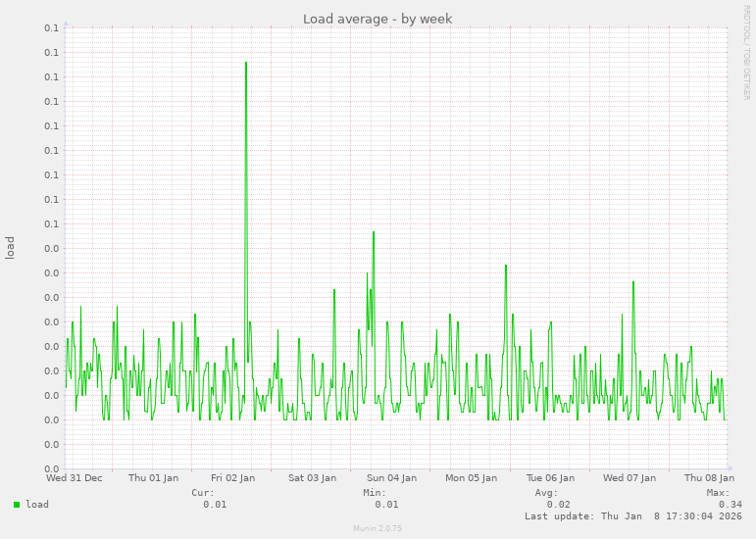This screenshot has height=539, width=756.
Task: Click the 'Sat 03 Jan' axis label
Action: (x=313, y=478)
